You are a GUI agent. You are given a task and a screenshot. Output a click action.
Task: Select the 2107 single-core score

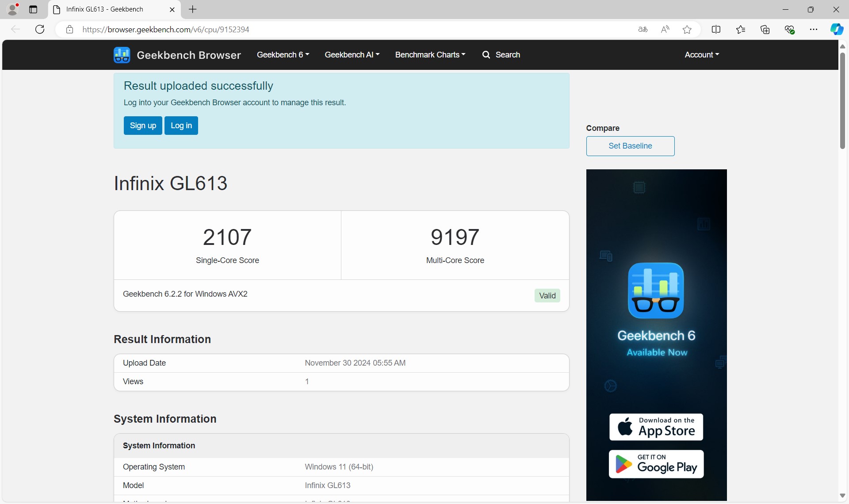coord(227,237)
